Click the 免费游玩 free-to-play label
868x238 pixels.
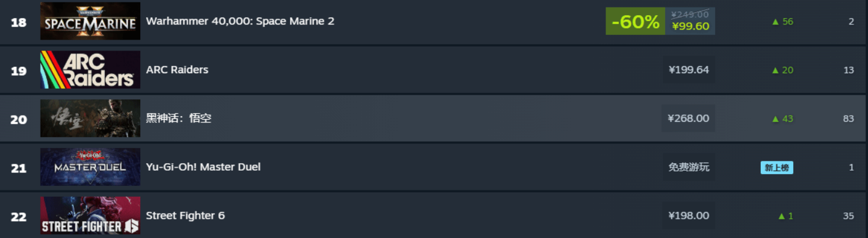[x=688, y=167]
